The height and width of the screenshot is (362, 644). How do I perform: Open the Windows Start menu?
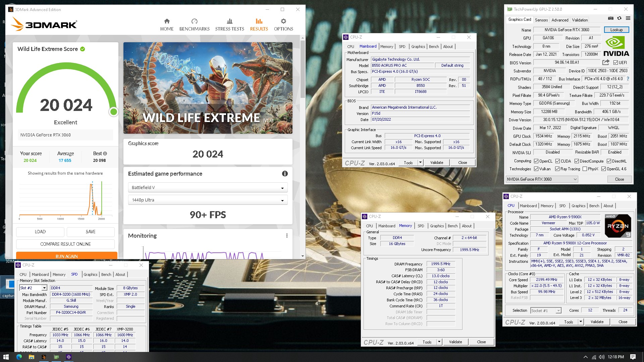click(x=6, y=357)
